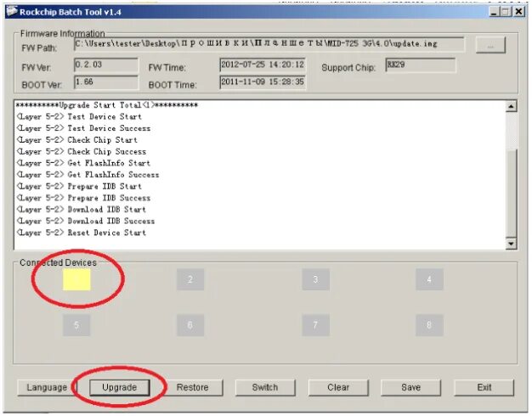Click log line "Prepare IDB Success"
532x416 pixels.
coord(83,198)
